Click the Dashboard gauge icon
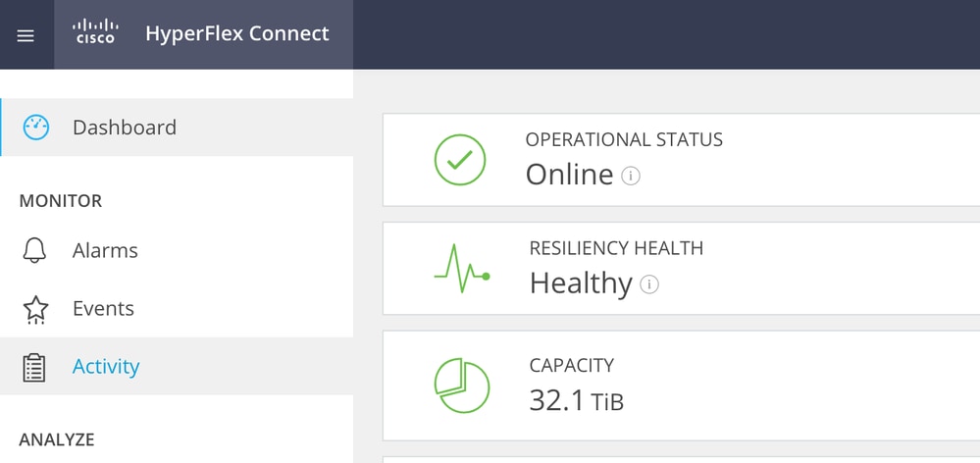This screenshot has width=980, height=463. [x=35, y=128]
